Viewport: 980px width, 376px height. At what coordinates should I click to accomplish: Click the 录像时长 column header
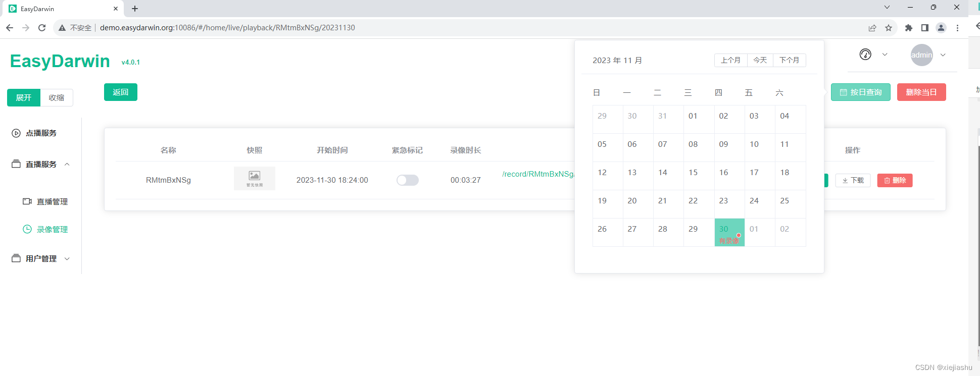point(466,150)
